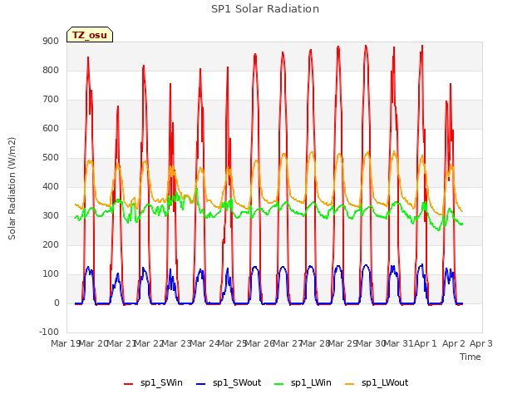The height and width of the screenshot is (399, 532).
Task: Click the sp1_SWin legend label
Action: pos(161,382)
